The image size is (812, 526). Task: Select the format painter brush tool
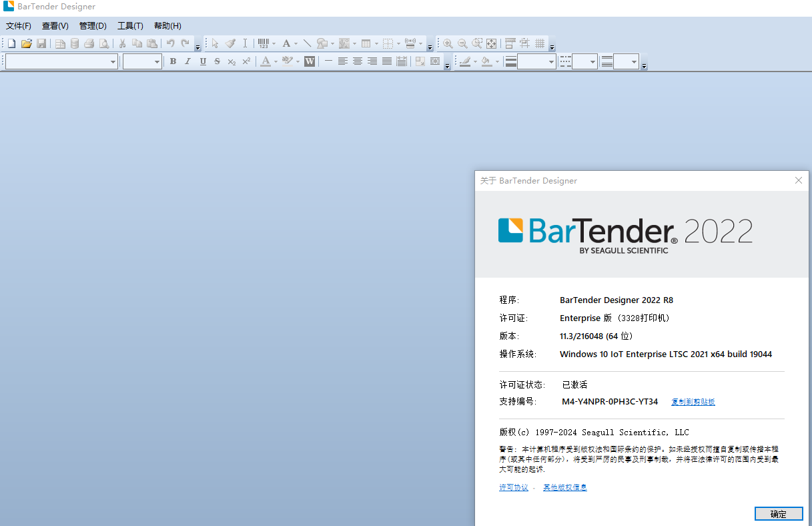click(x=230, y=43)
